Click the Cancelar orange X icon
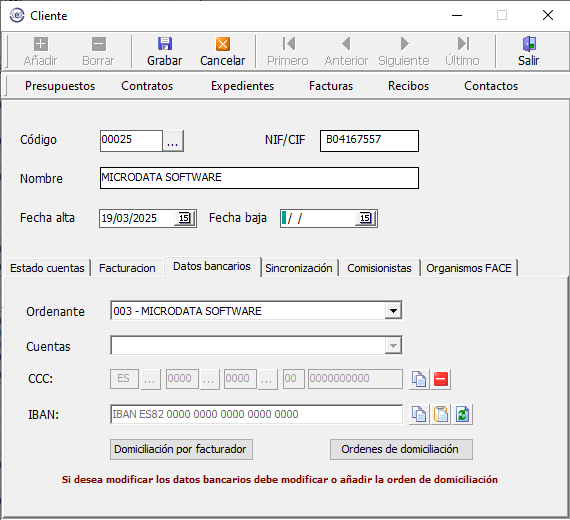Viewport: 570px width, 520px height. pos(222,44)
